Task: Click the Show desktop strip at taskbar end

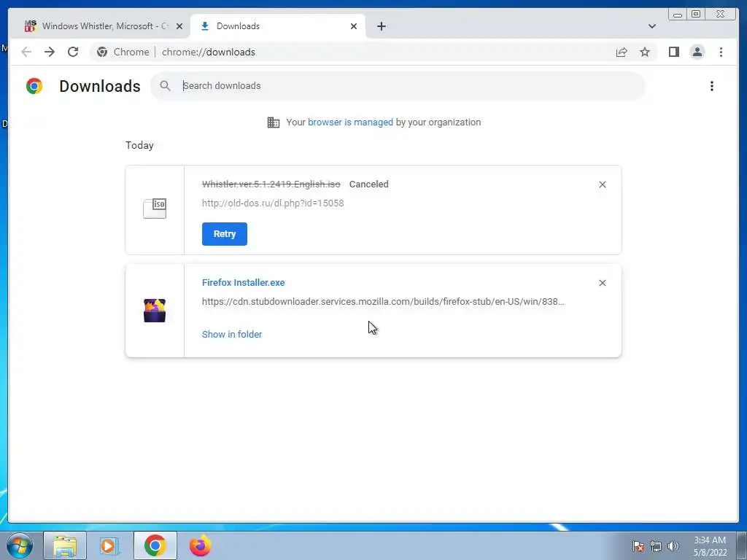Action: 741,545
